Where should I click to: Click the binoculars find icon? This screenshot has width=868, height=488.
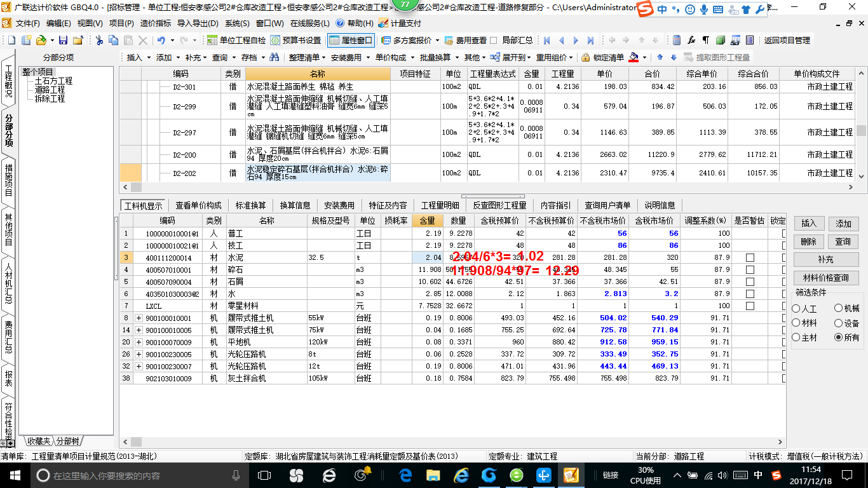point(274,57)
